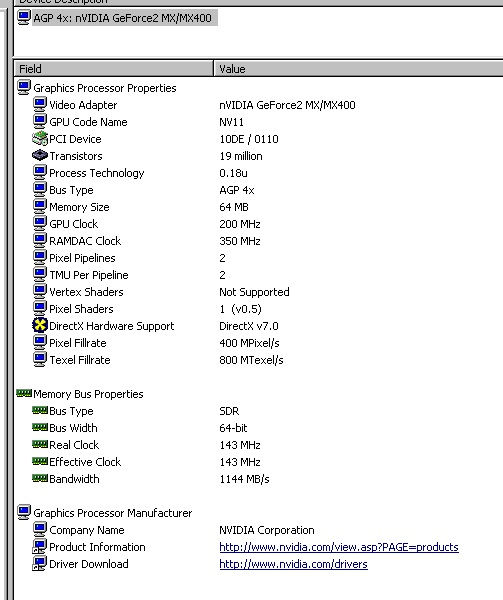
Task: Select the DirectX v7.0 value
Action: 249,326
